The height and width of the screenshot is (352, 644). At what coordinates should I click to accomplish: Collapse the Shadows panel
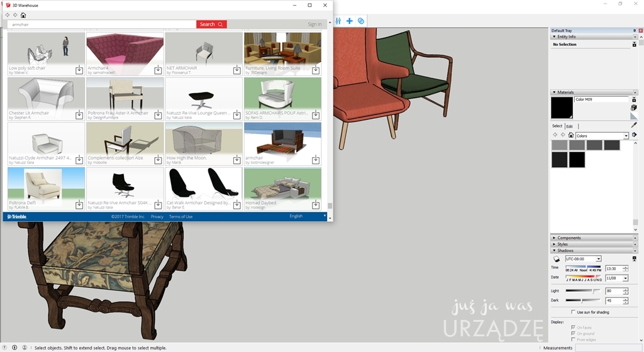pos(554,251)
